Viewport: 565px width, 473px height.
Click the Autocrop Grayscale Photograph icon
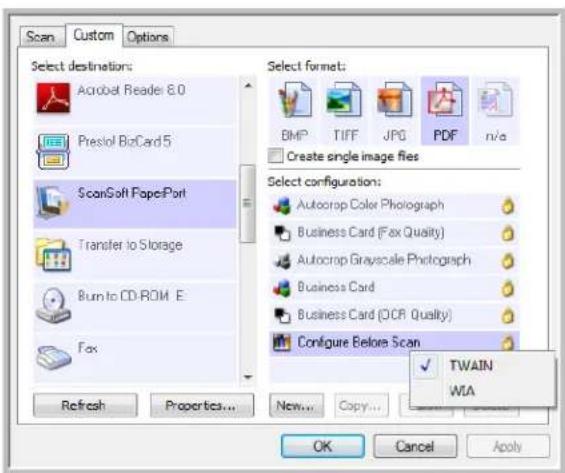pos(282,260)
